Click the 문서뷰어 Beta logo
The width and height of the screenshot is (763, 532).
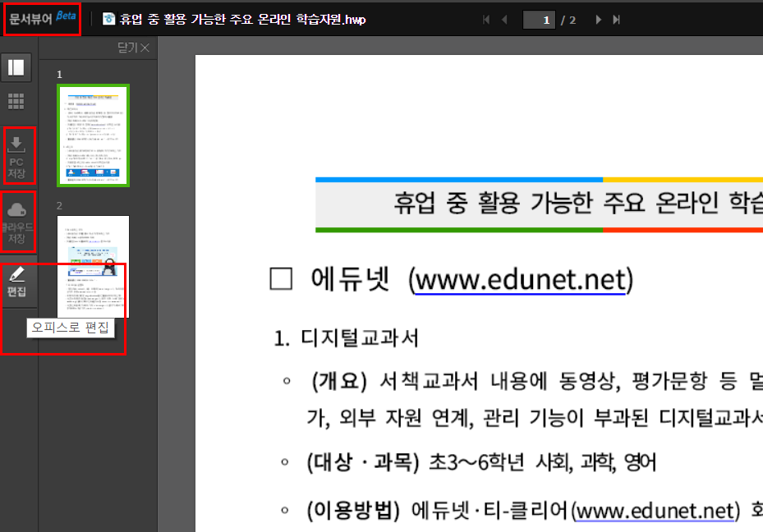click(43, 19)
